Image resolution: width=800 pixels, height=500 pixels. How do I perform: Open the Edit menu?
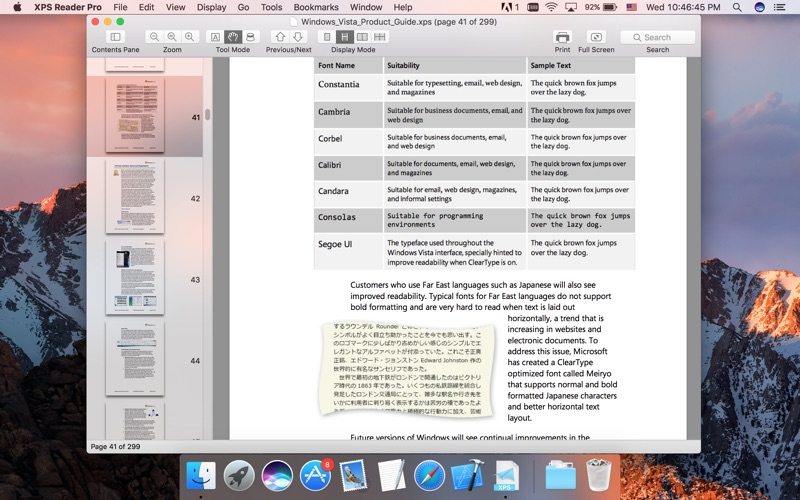click(x=146, y=7)
